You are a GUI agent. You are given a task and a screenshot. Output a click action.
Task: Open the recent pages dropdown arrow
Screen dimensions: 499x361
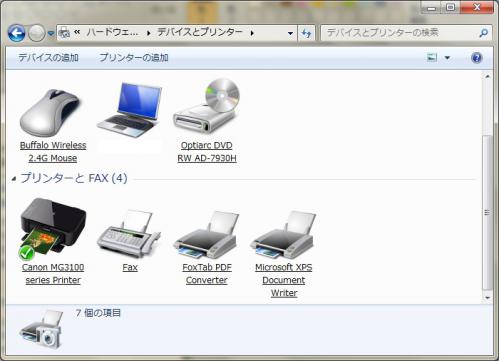coord(51,33)
